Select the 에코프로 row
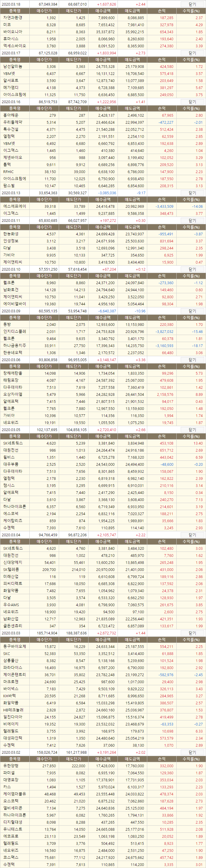The width and height of the screenshot is (206, 868). click(x=11, y=836)
